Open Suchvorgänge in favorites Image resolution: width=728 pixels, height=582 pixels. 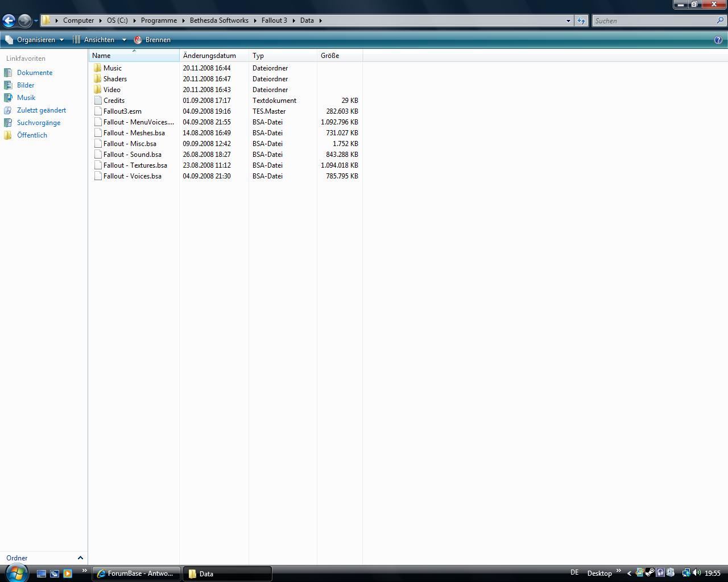click(x=39, y=123)
